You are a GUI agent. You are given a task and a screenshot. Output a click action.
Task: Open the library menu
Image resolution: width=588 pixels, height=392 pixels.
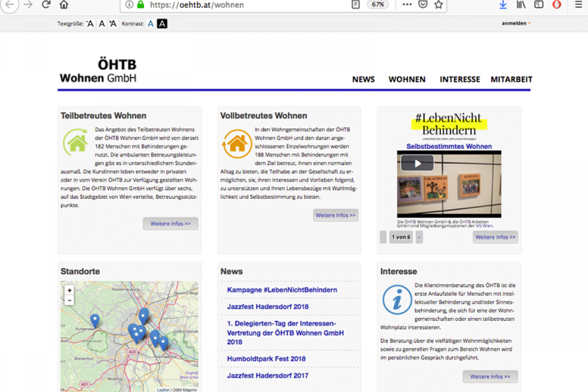(x=521, y=4)
